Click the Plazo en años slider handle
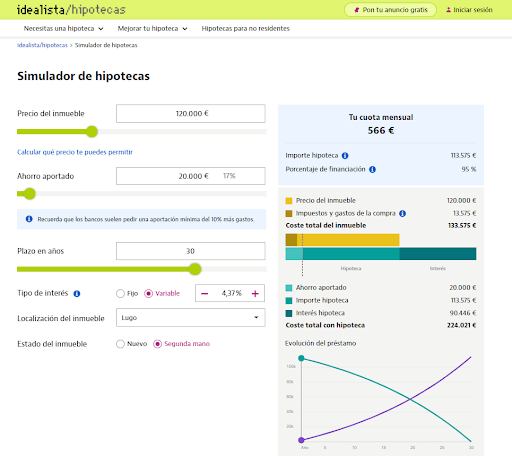 click(195, 269)
